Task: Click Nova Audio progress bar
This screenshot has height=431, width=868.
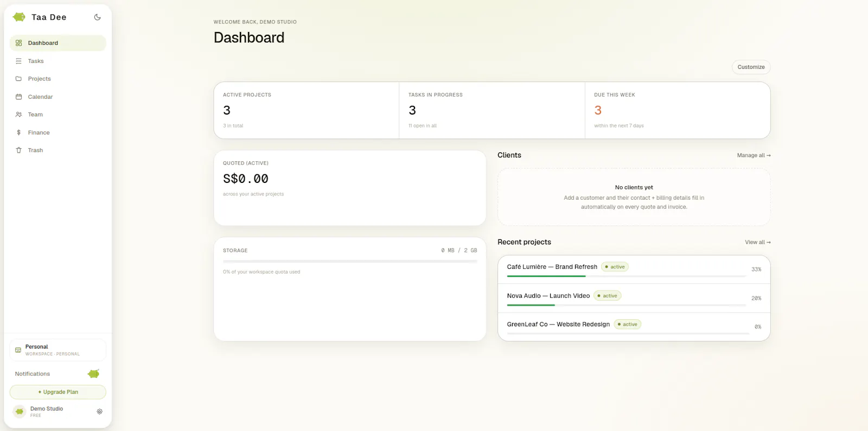Action: [627, 305]
